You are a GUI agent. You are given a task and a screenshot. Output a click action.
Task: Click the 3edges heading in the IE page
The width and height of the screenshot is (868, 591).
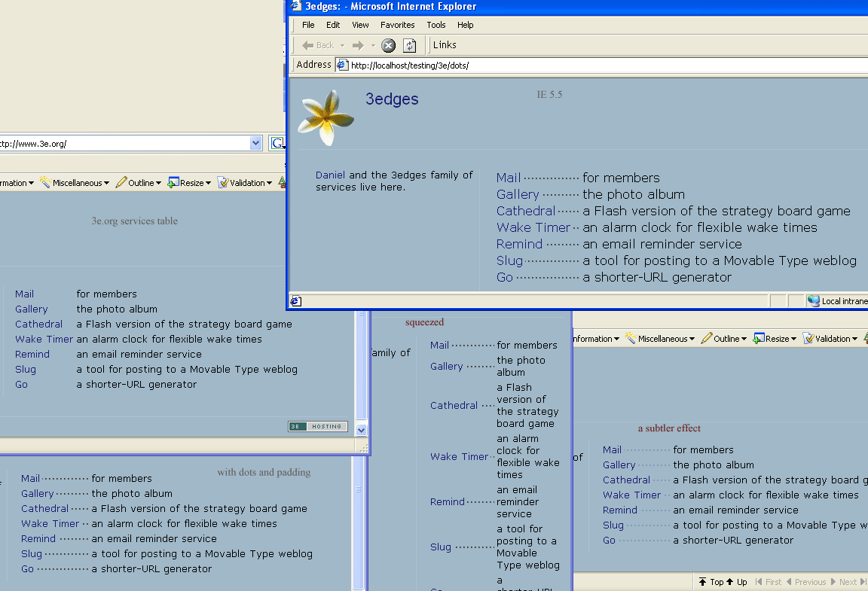392,99
